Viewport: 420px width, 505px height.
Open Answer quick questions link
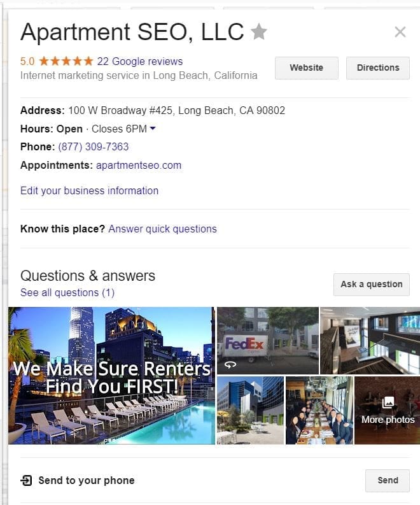162,229
